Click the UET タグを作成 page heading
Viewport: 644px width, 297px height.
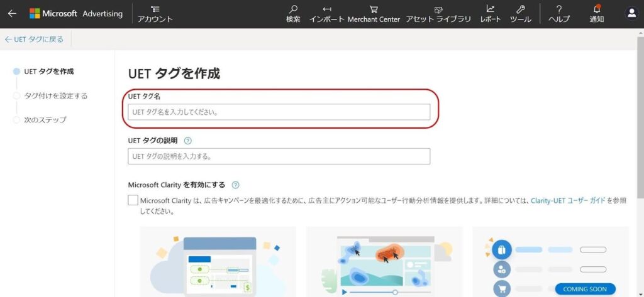pyautogui.click(x=174, y=73)
